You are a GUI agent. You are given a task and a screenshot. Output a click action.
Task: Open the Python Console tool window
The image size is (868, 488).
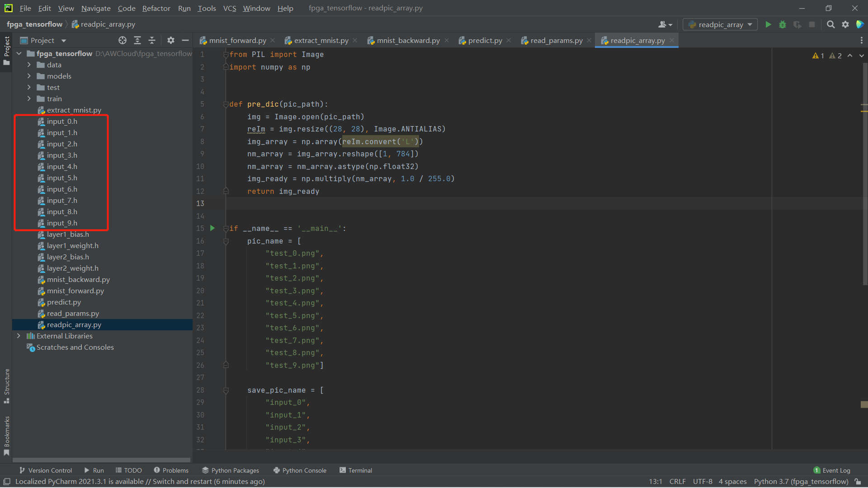coord(300,470)
